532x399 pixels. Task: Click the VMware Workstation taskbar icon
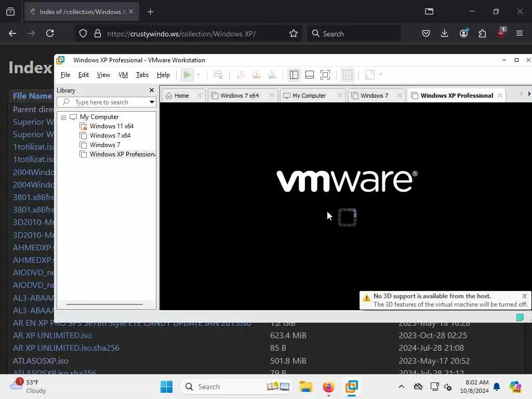(352, 387)
